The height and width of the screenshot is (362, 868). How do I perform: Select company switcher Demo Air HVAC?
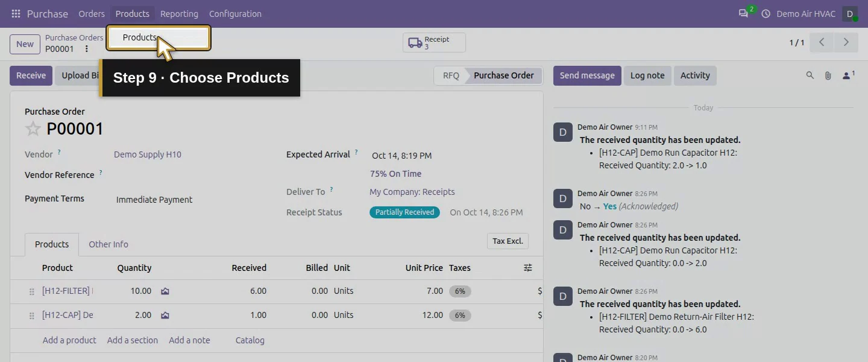click(806, 13)
